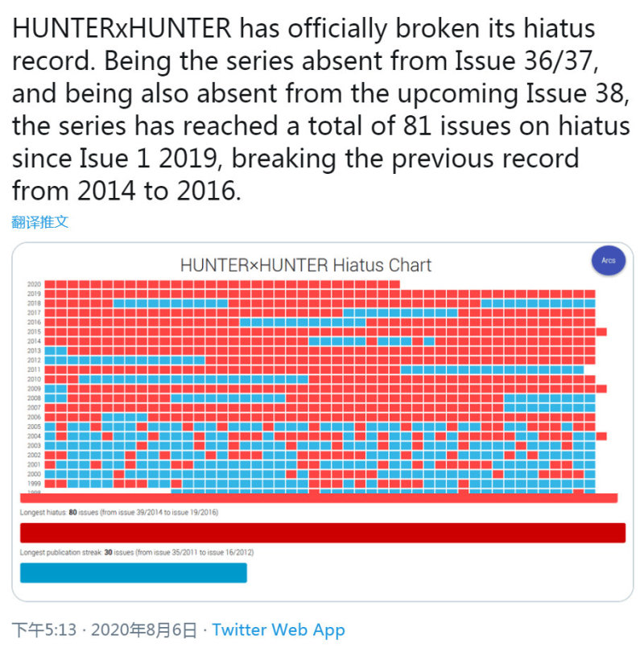644x656 pixels.
Task: Click the blue longest publication streak bar
Action: pos(134,573)
